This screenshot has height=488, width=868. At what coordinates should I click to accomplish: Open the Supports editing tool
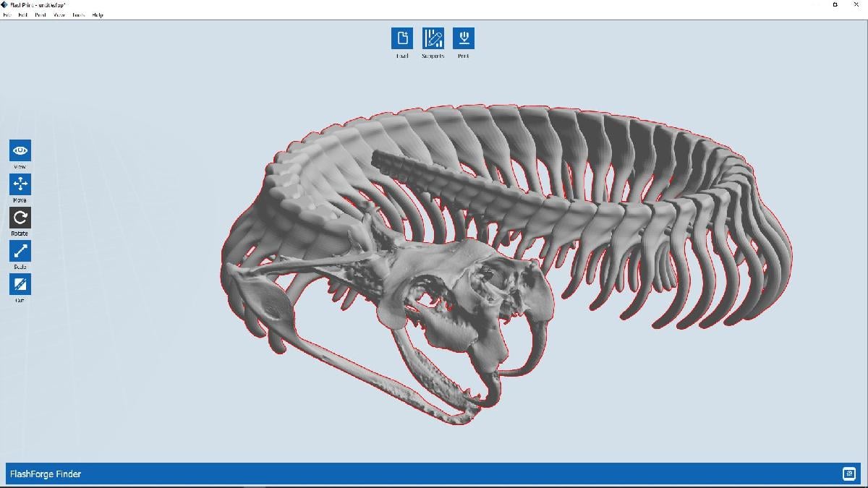433,38
